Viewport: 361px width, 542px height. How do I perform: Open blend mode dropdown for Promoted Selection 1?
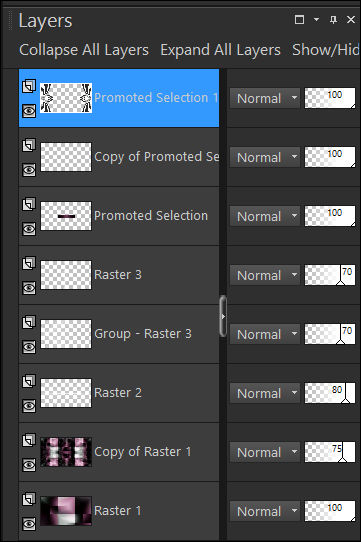click(x=265, y=99)
